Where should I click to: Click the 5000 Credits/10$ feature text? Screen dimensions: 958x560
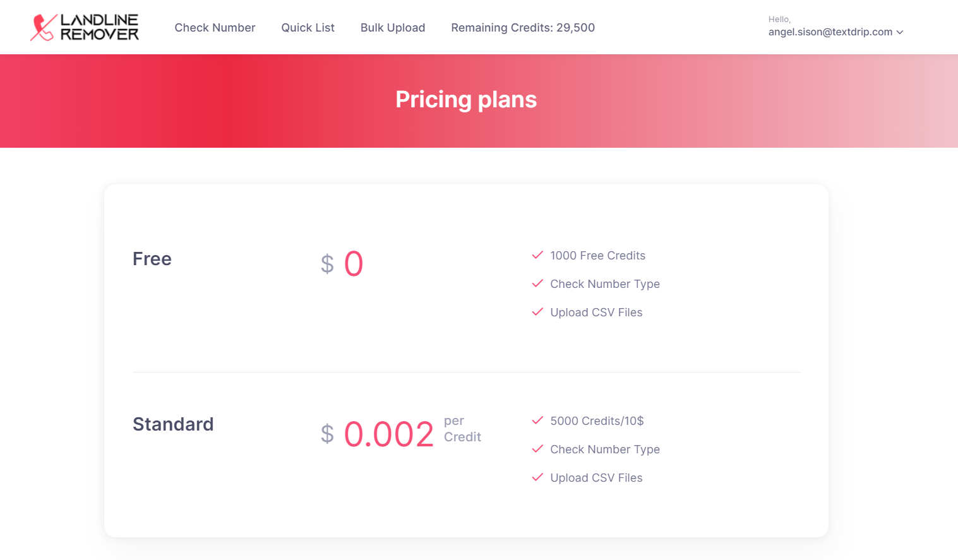(x=597, y=421)
